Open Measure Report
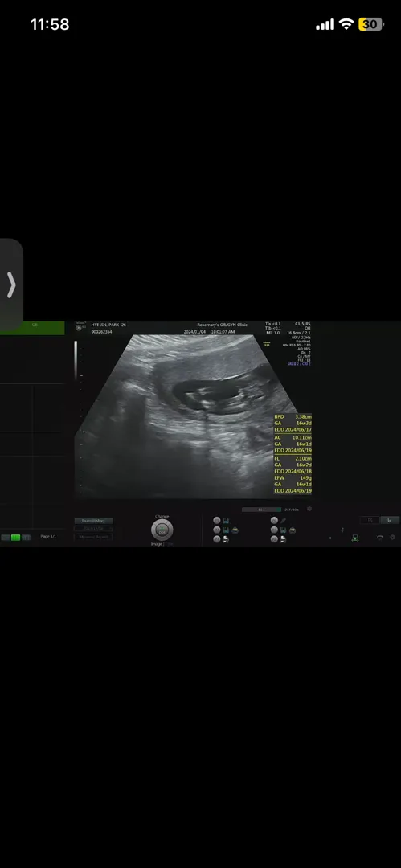This screenshot has height=868, width=401. (93, 537)
